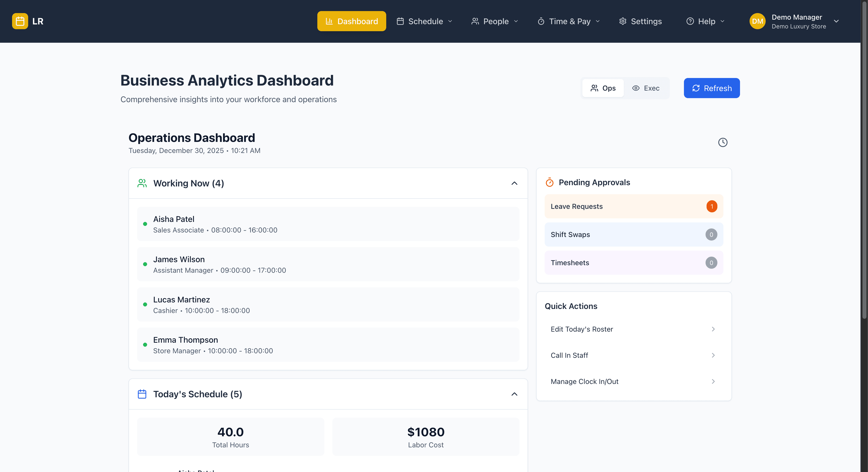
Task: Collapse the Working Now section
Action: point(514,183)
